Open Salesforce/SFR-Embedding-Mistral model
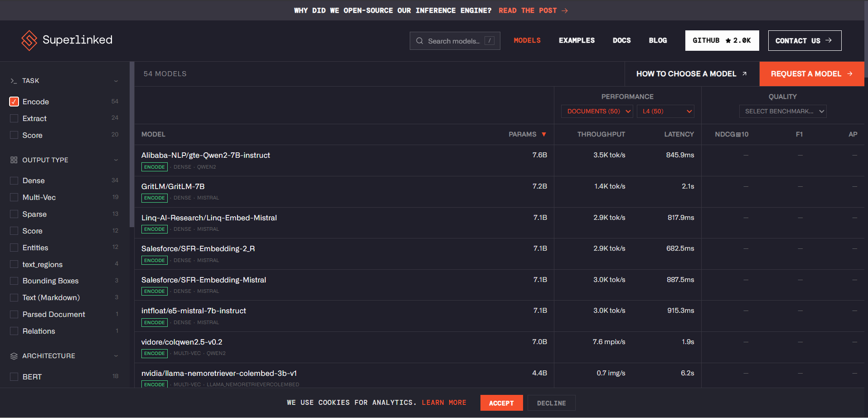 (204, 280)
